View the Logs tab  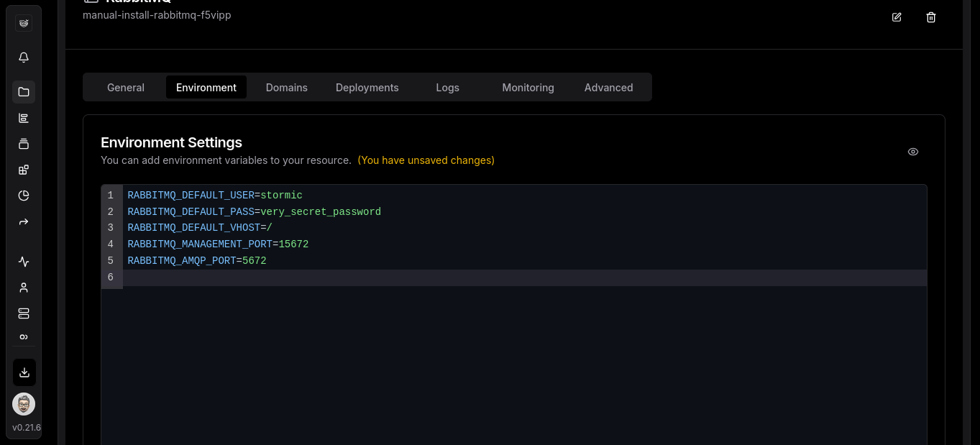tap(447, 87)
